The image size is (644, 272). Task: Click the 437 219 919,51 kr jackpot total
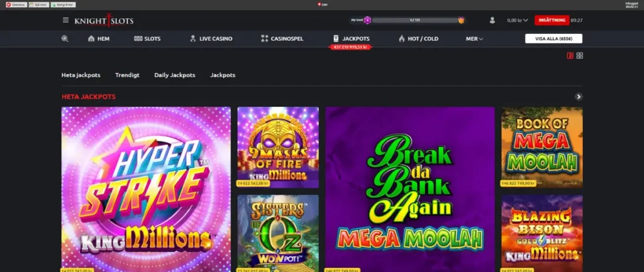(x=350, y=47)
